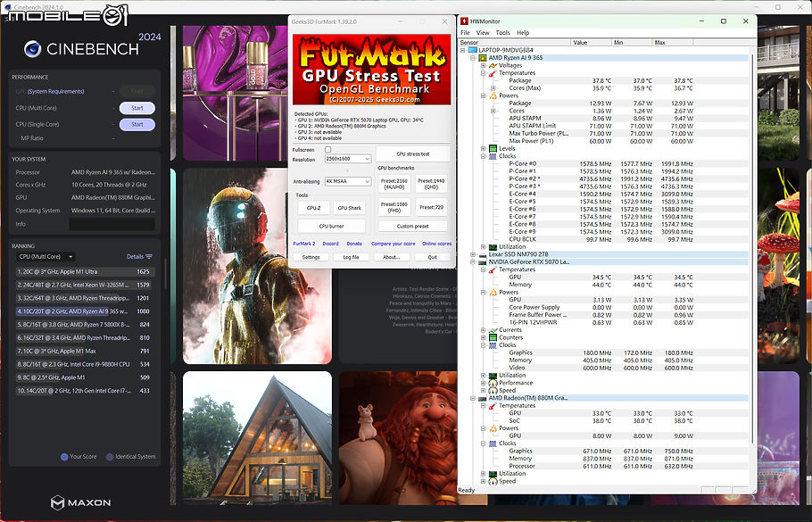Expand the Lexar SSD NM790 2TB node
Image resolution: width=812 pixels, height=522 pixels.
pyautogui.click(x=473, y=255)
